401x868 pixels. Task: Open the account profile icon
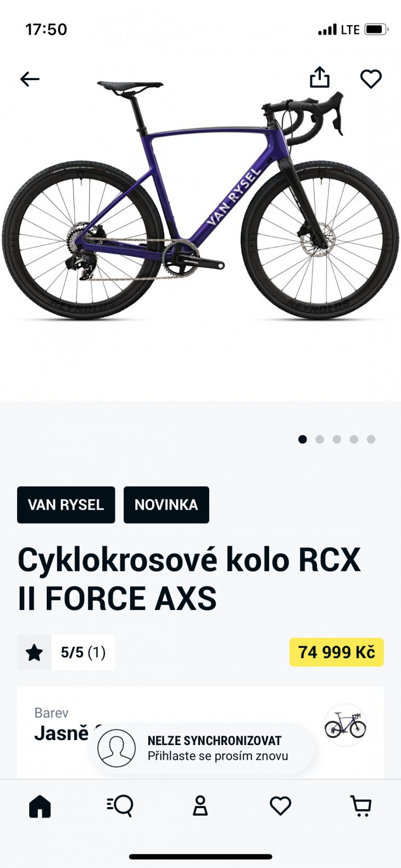coord(200,806)
